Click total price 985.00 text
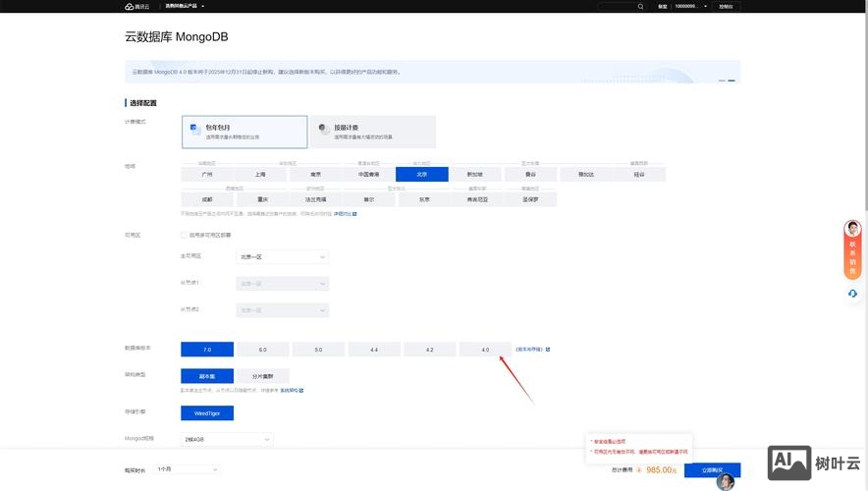Image resolution: width=868 pixels, height=491 pixels. [x=662, y=470]
